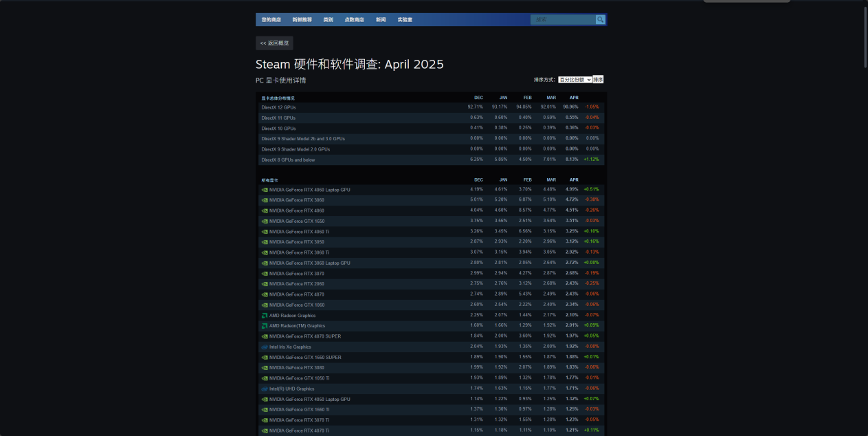Click NVIDIA logo on the 'NVIDIA GeForce RTX 4070' row (2.74% in DEC)
The width and height of the screenshot is (868, 436).
click(x=265, y=294)
